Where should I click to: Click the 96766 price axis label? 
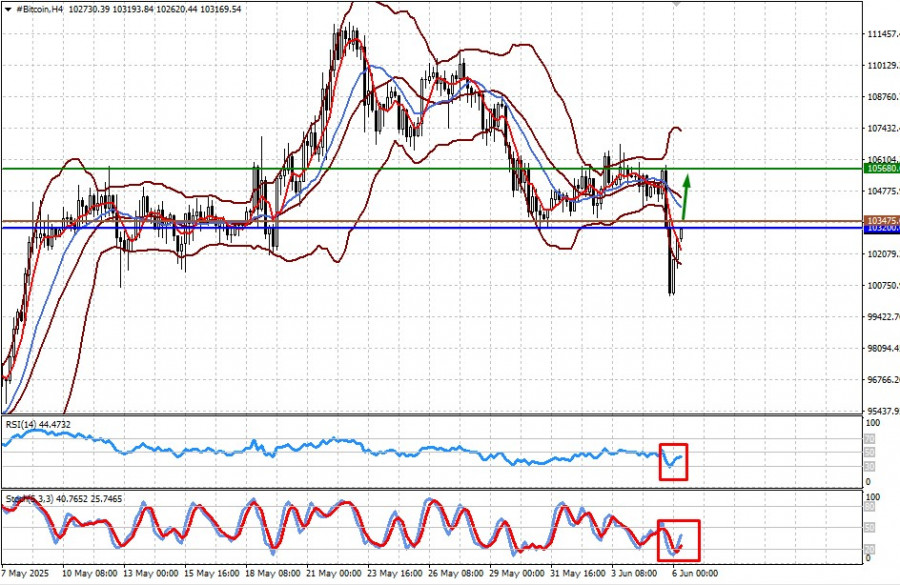883,379
